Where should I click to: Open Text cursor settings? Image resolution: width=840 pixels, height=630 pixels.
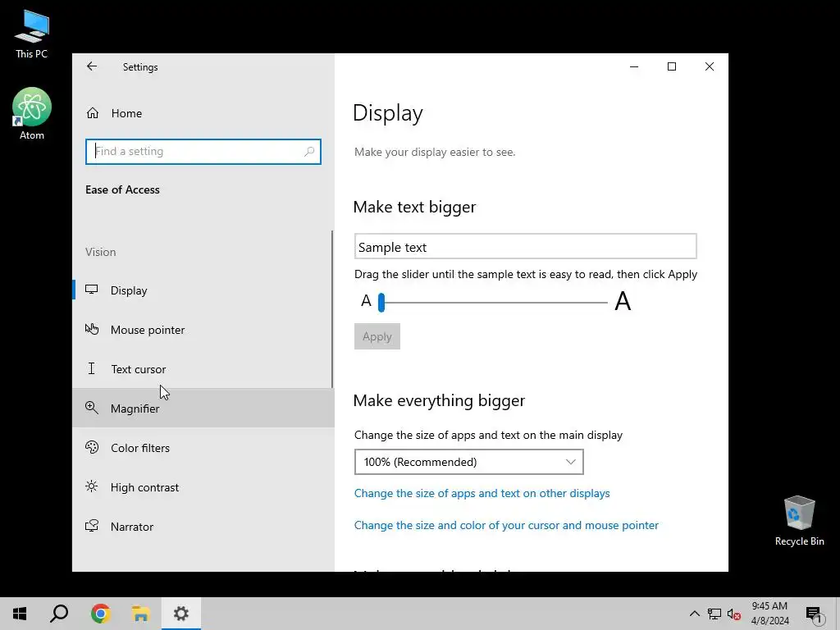click(x=203, y=369)
